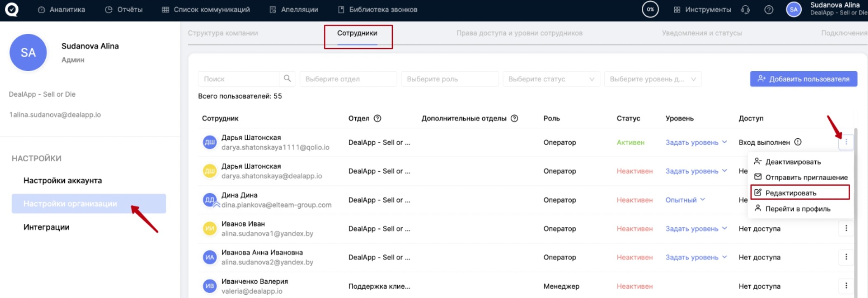The height and width of the screenshot is (298, 868).
Task: Click the Добавить пользователя button
Action: click(803, 79)
